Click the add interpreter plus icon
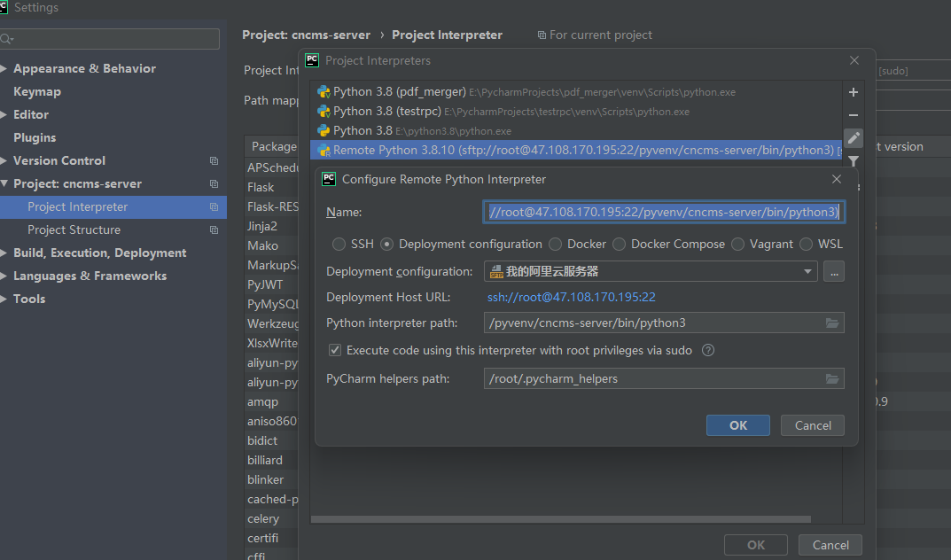Image resolution: width=951 pixels, height=560 pixels. [854, 92]
